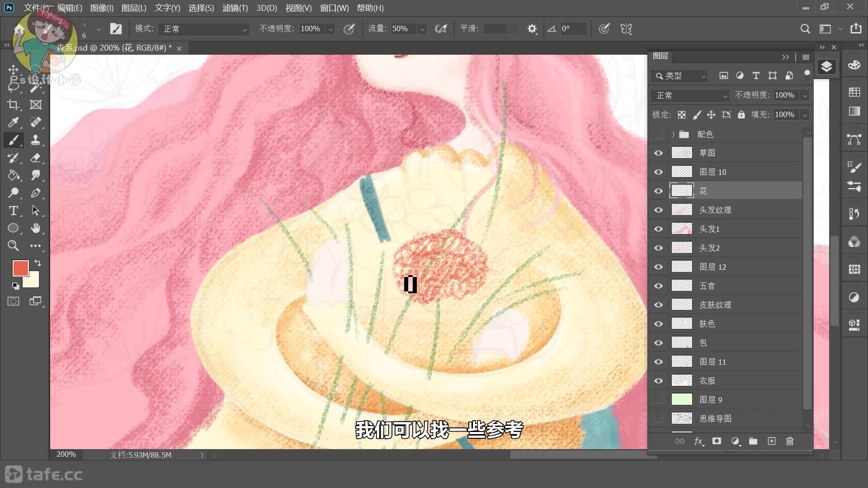The width and height of the screenshot is (868, 488).
Task: Open brush 模式 dropdown
Action: [x=204, y=29]
